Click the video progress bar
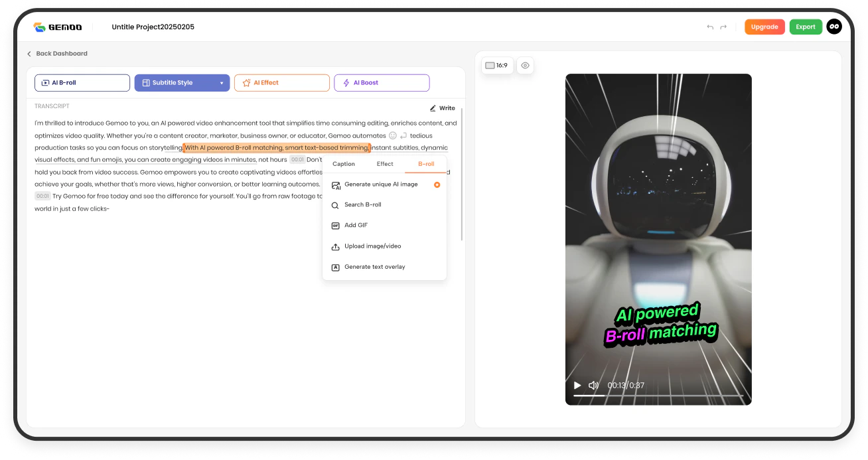Screen dimensions: 868x460 pos(658,396)
